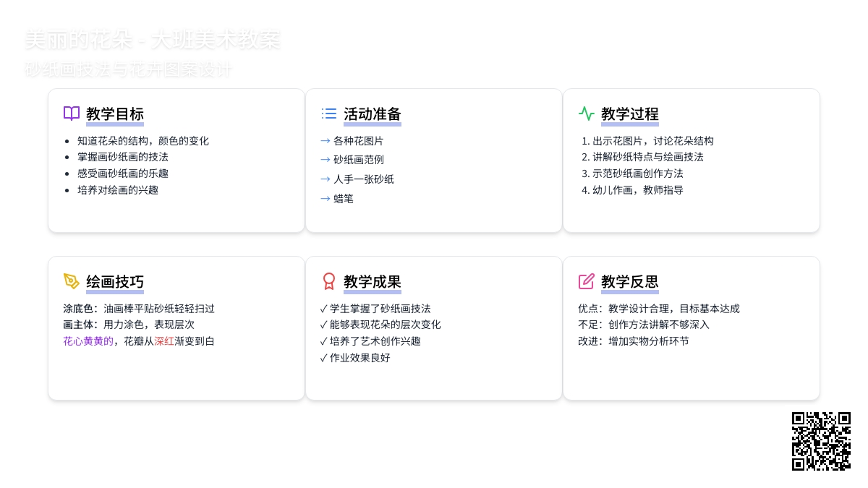This screenshot has height=488, width=868.
Task: Select the bullet 感受画砂纸画的乐趣
Action: pos(123,174)
